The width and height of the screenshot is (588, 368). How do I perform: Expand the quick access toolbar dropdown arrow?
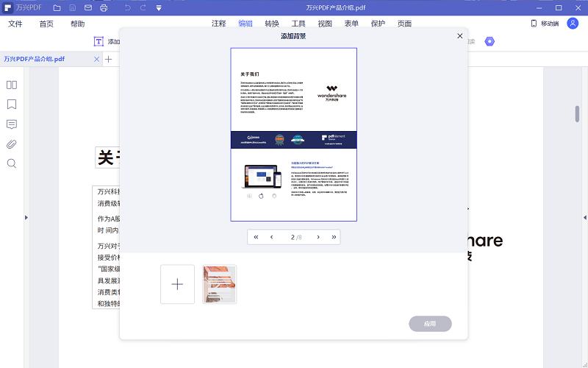click(159, 8)
